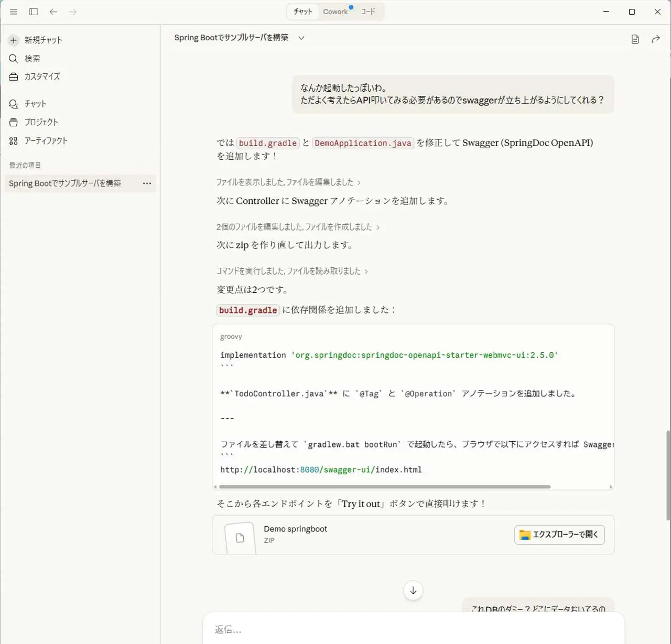Open 検索 from the sidebar
671x644 pixels.
click(x=32, y=59)
